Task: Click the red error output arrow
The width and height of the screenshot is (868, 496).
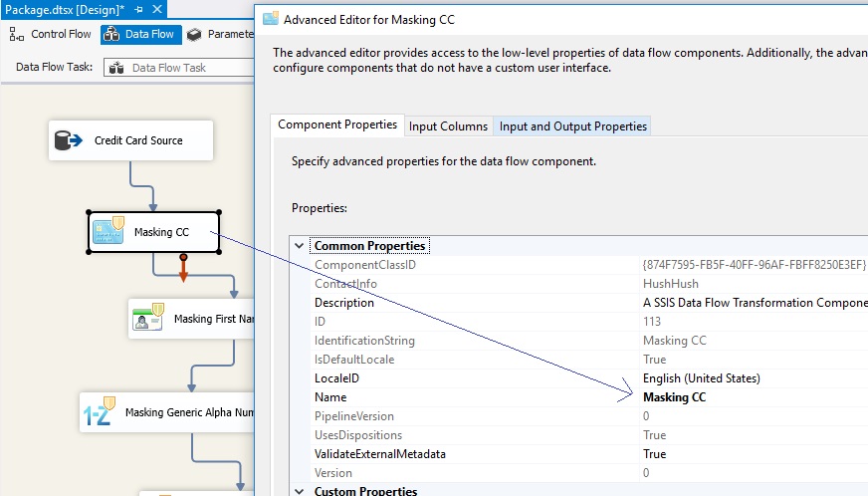Action: tap(183, 267)
